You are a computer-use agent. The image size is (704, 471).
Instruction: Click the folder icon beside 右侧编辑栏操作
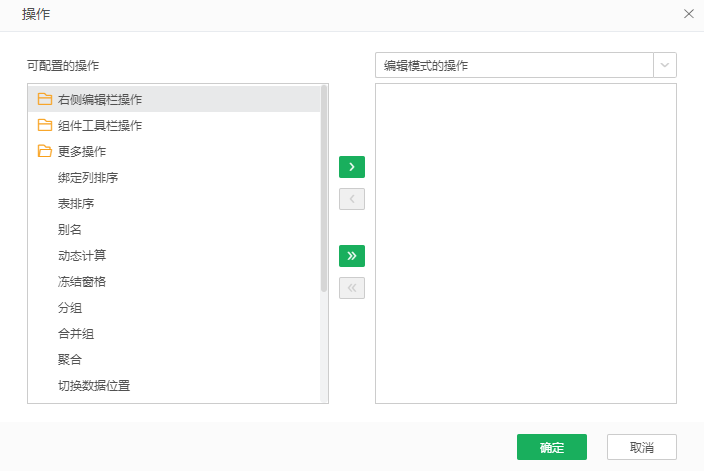point(44,100)
